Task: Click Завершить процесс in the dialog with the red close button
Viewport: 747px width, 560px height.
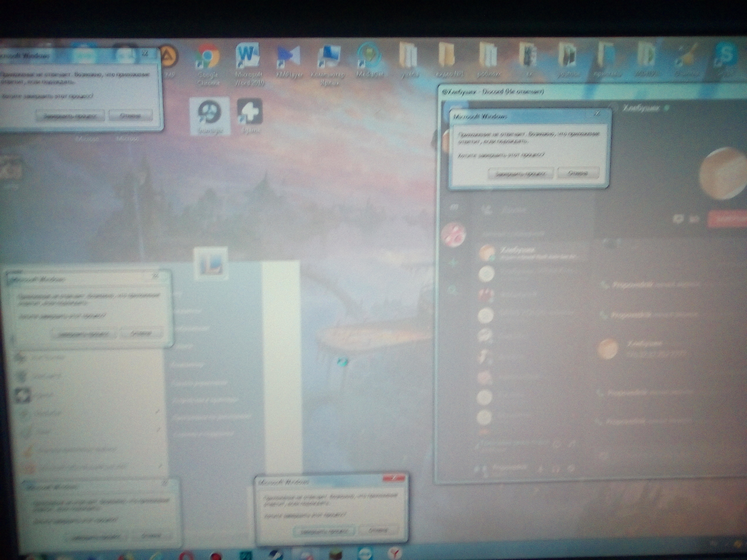Action: tap(324, 531)
